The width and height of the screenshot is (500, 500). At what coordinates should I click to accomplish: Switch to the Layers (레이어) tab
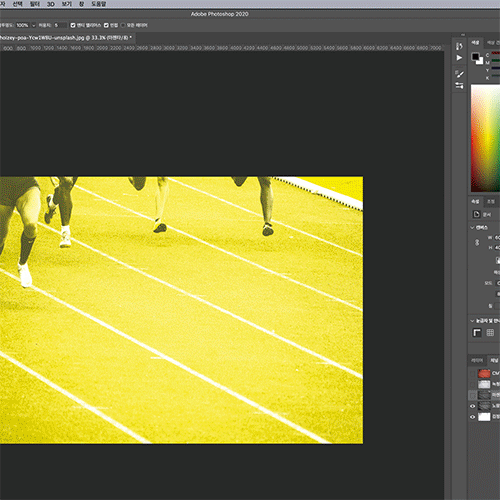coord(477,360)
